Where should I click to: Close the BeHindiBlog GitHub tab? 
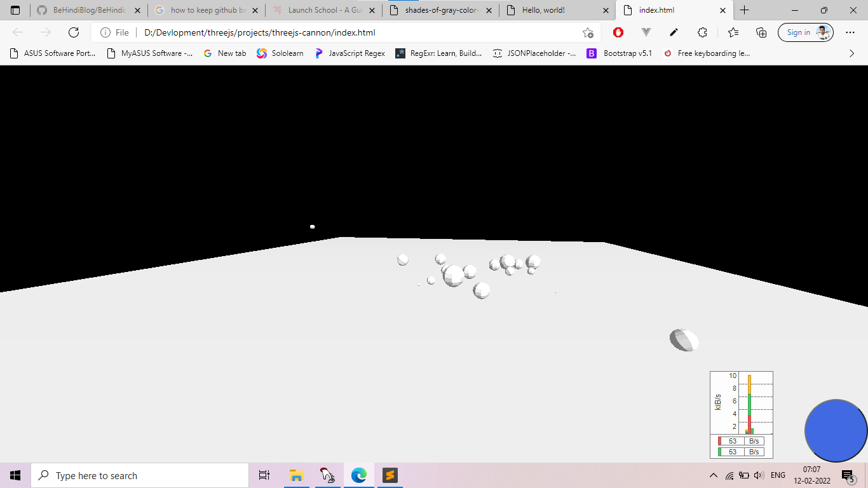click(x=137, y=10)
